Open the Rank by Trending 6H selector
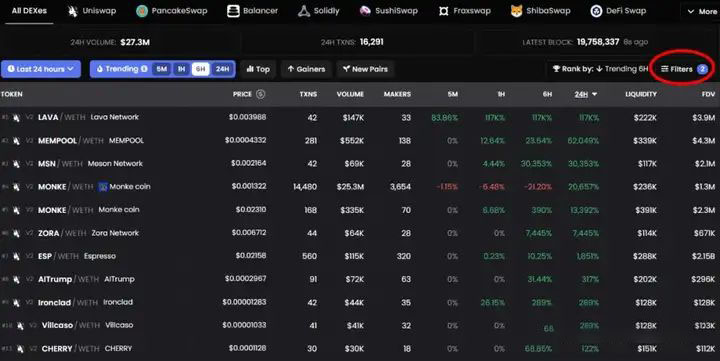Image resolution: width=720 pixels, height=361 pixels. coord(601,69)
